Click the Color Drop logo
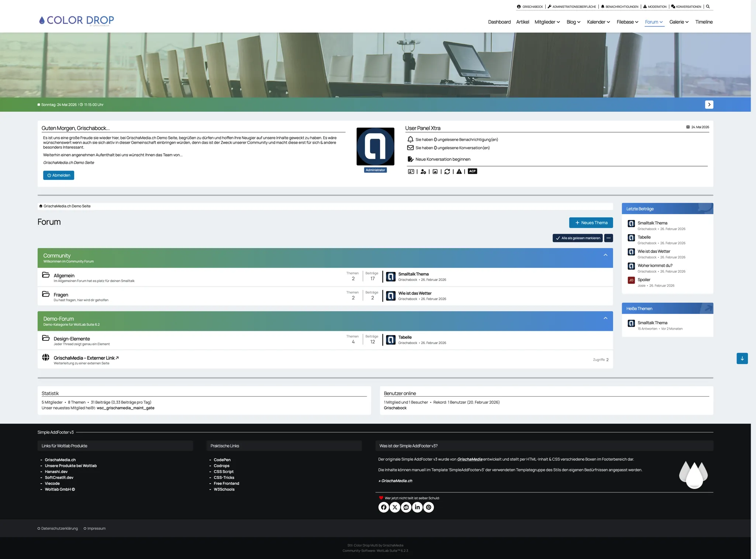Image resolution: width=756 pixels, height=559 pixels. click(x=76, y=20)
